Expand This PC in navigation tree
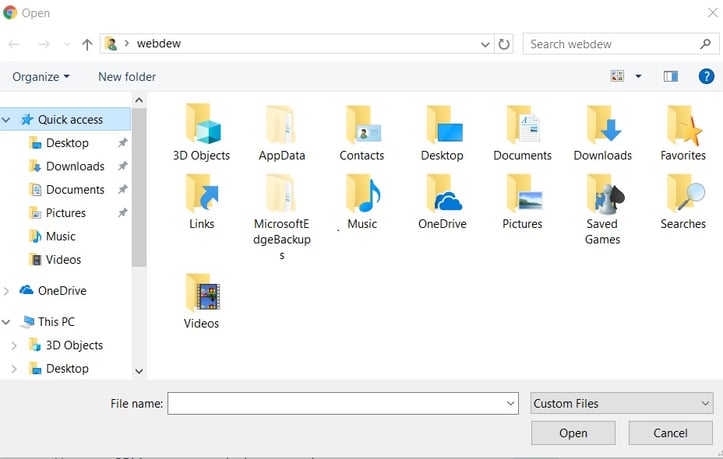Viewport: 723px width, 459px height. [x=7, y=322]
